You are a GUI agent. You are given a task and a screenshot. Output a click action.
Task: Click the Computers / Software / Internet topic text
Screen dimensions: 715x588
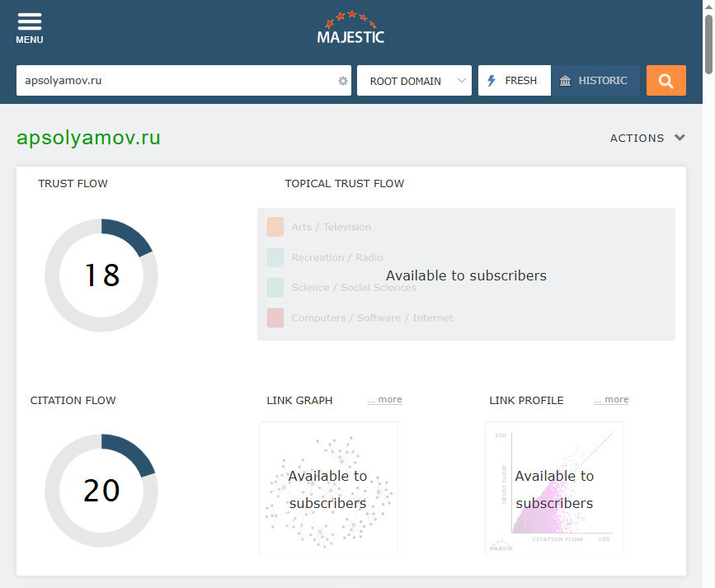click(372, 318)
